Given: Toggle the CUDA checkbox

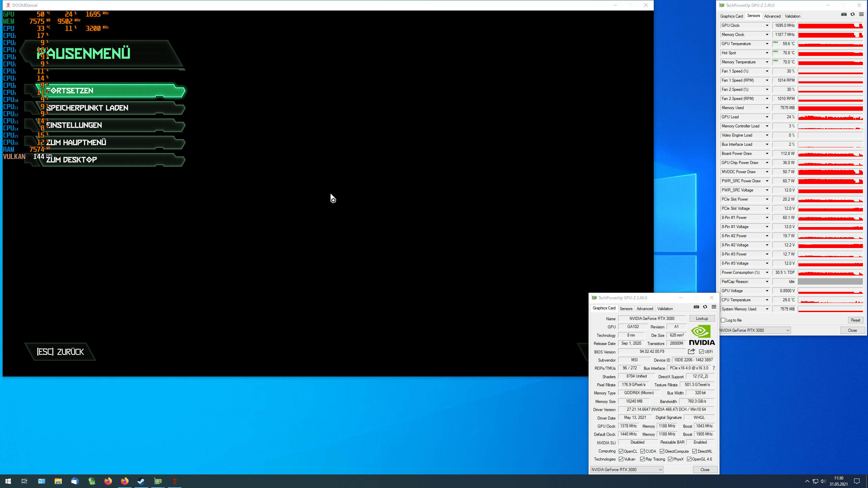Looking at the screenshot, I should click(x=643, y=451).
